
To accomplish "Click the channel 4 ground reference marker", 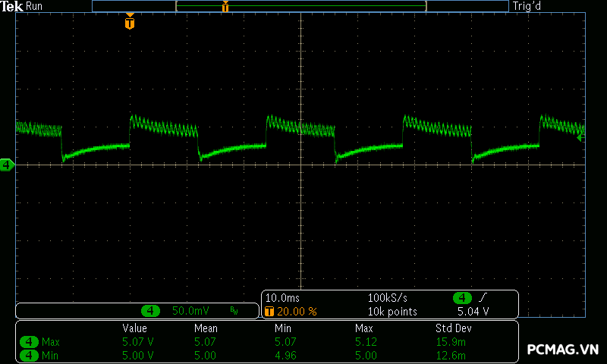I will pos(7,165).
